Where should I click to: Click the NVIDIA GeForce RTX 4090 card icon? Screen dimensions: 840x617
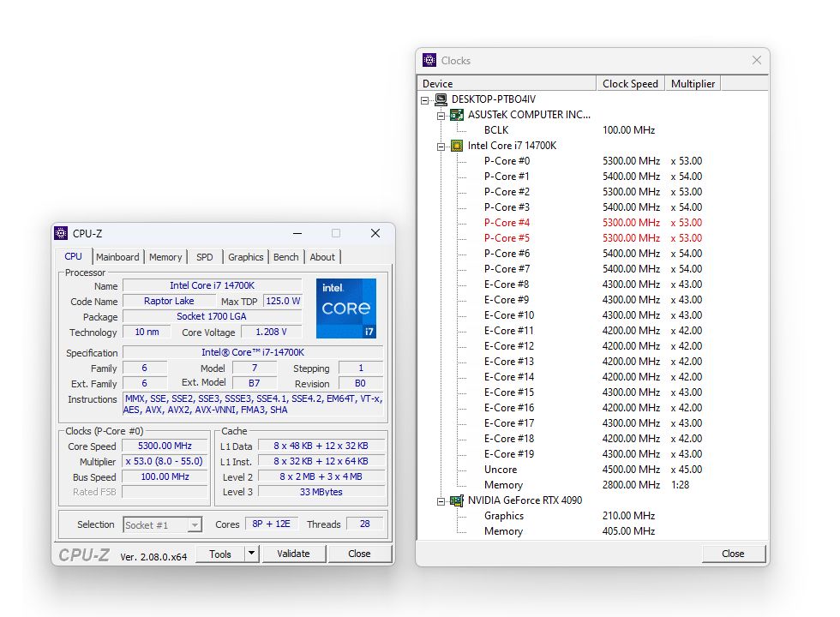coord(456,500)
